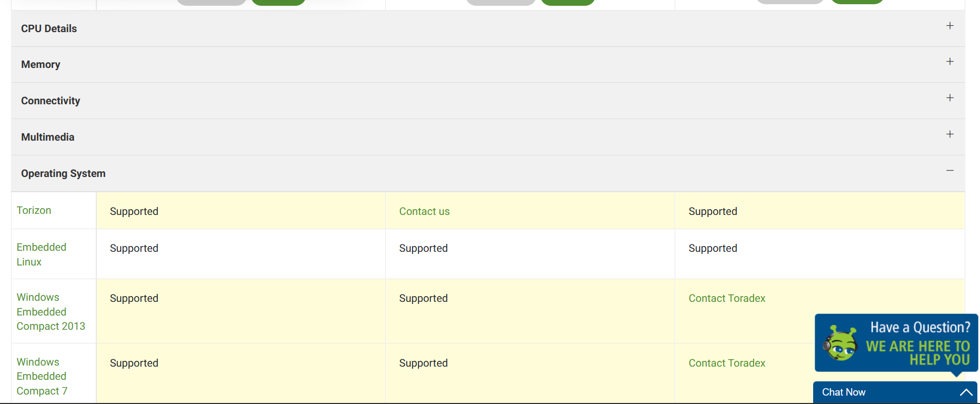This screenshot has height=404, width=980.
Task: Click Contact us in Torizon row
Action: pos(424,211)
